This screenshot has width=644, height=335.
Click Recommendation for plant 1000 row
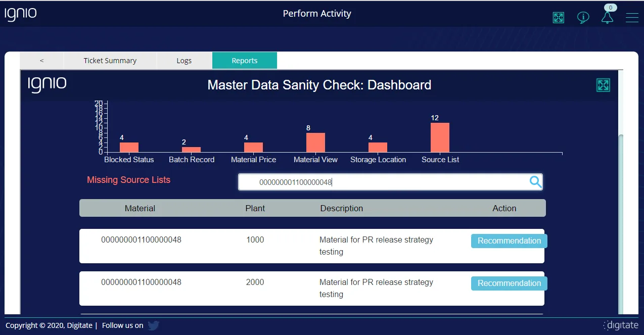509,241
